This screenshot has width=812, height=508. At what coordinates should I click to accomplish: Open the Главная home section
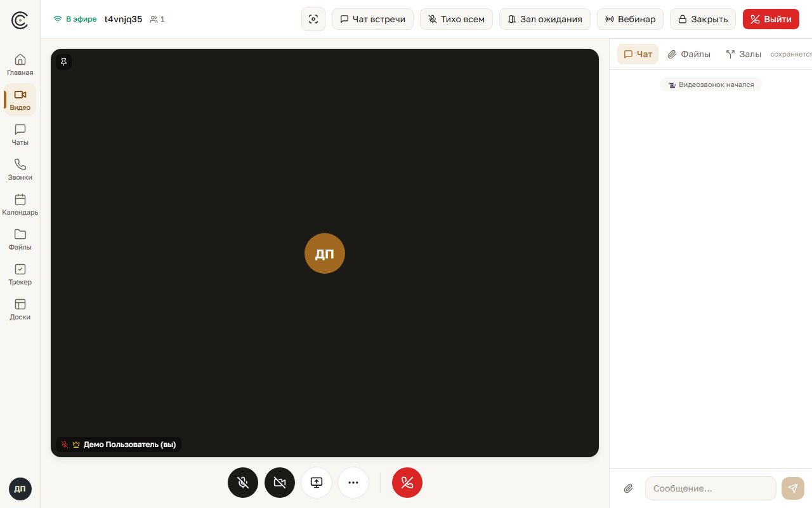20,65
